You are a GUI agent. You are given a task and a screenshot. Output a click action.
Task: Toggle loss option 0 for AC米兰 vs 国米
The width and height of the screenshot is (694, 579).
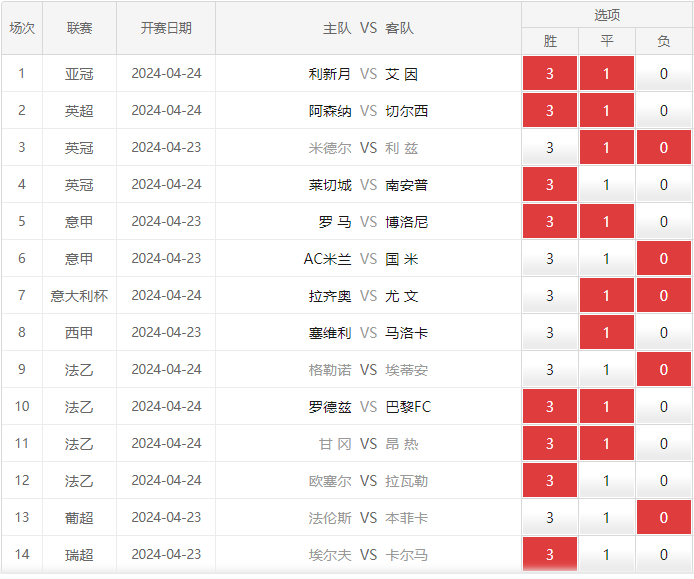click(x=664, y=259)
